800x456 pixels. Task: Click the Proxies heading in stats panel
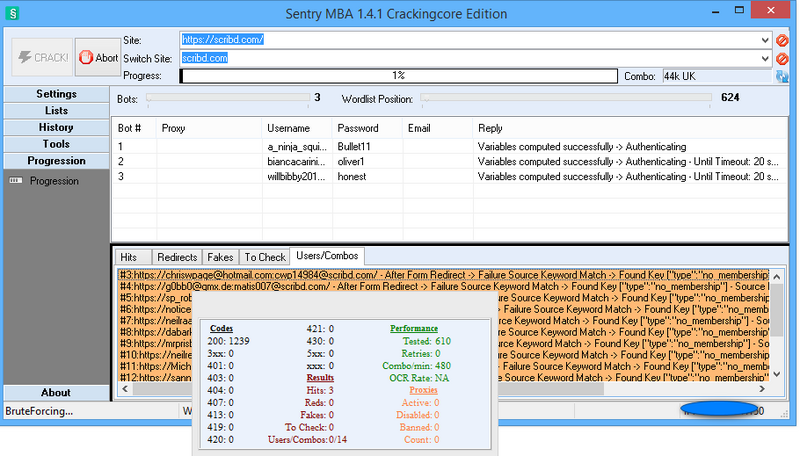(423, 390)
